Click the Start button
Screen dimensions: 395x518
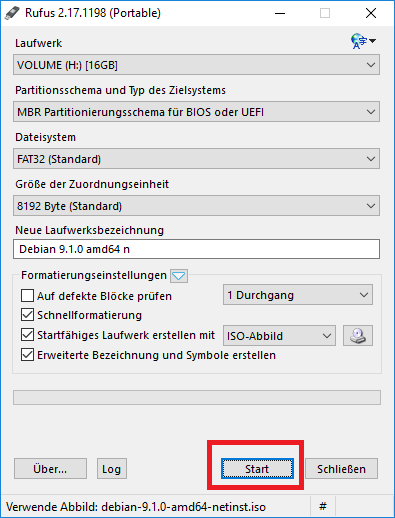pos(257,469)
